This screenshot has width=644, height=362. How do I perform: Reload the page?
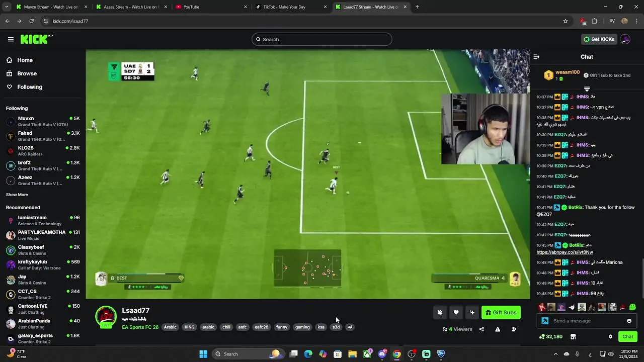31,21
